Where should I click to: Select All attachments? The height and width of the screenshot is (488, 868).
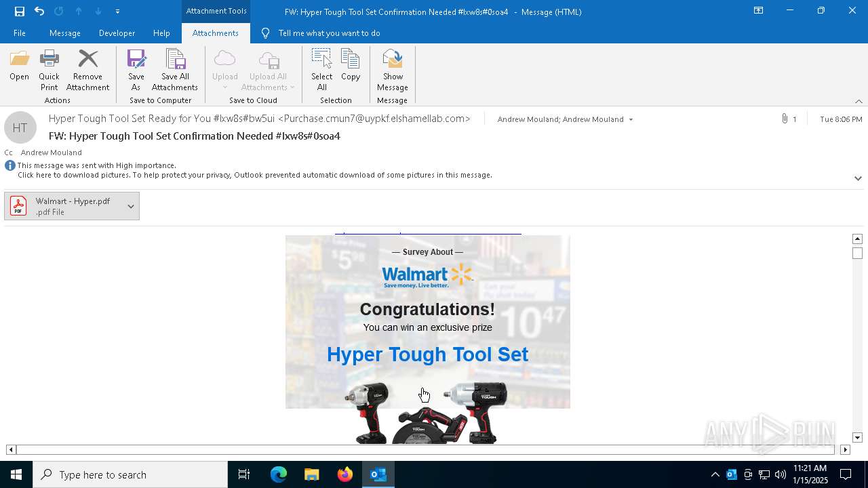[x=322, y=70]
